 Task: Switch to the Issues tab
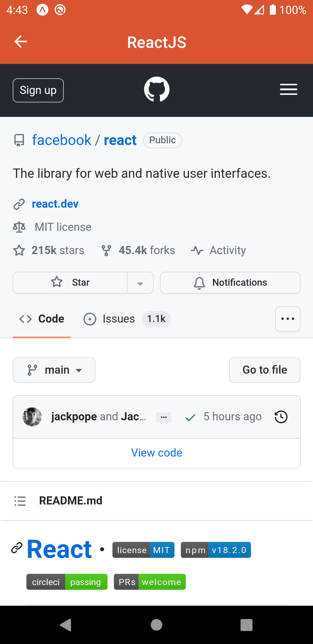[x=127, y=319]
